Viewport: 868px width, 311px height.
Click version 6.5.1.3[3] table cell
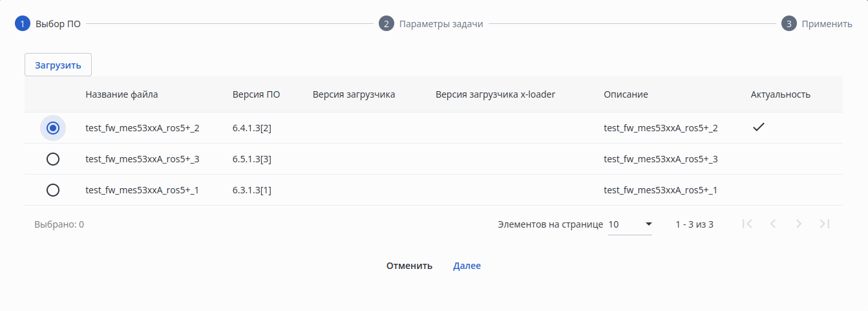251,159
